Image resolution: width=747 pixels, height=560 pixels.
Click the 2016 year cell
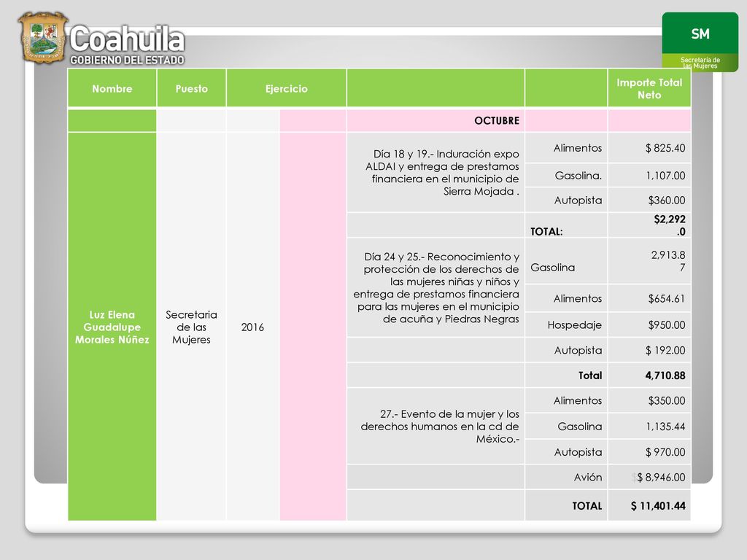[x=252, y=327]
